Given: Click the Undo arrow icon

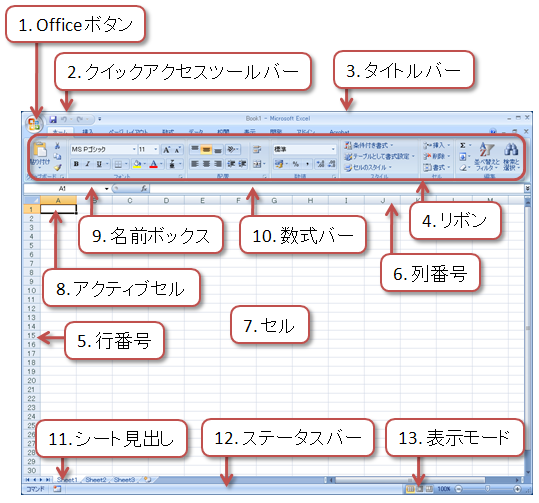Looking at the screenshot, I should [x=64, y=119].
